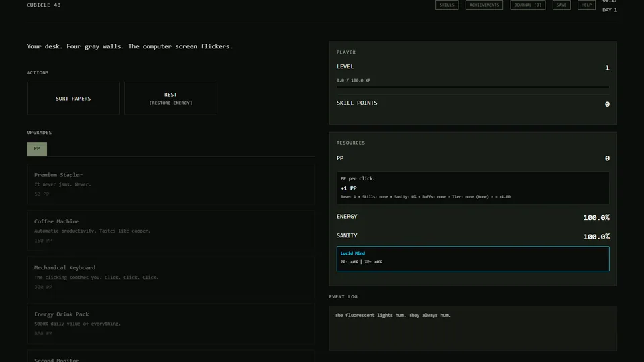This screenshot has height=362, width=644.
Task: Click the Sort Papers action button
Action: pyautogui.click(x=73, y=99)
